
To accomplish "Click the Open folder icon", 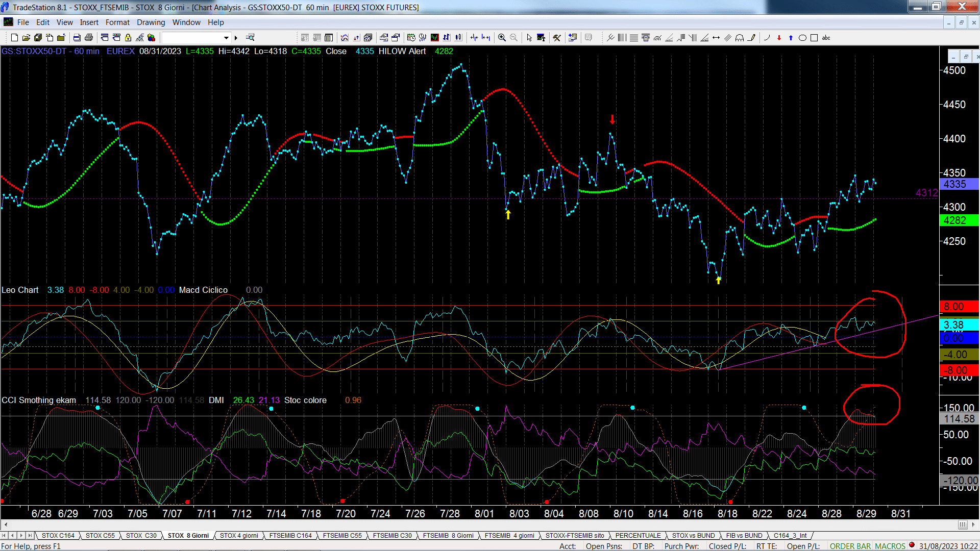I will click(26, 38).
